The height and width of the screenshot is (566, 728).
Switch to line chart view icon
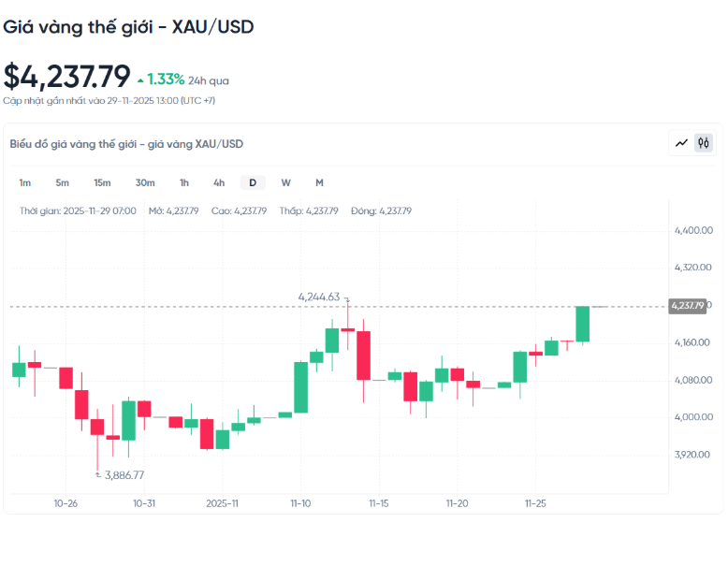pos(681,143)
